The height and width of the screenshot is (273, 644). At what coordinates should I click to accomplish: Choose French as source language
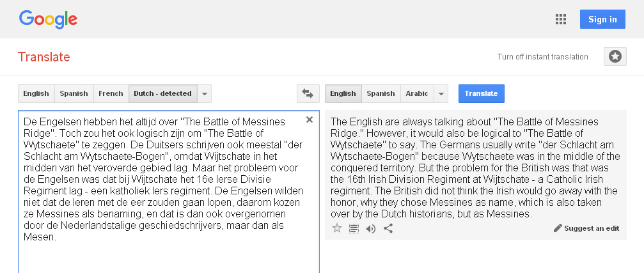[x=111, y=93]
